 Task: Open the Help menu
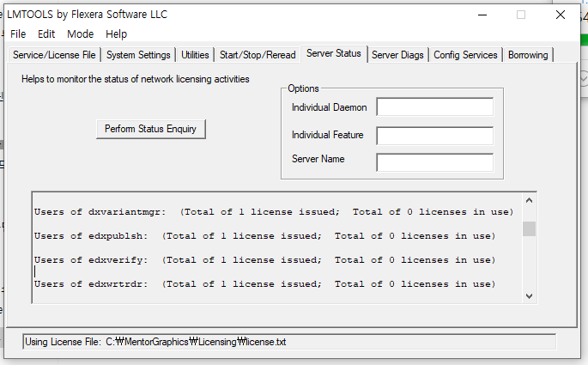click(116, 34)
